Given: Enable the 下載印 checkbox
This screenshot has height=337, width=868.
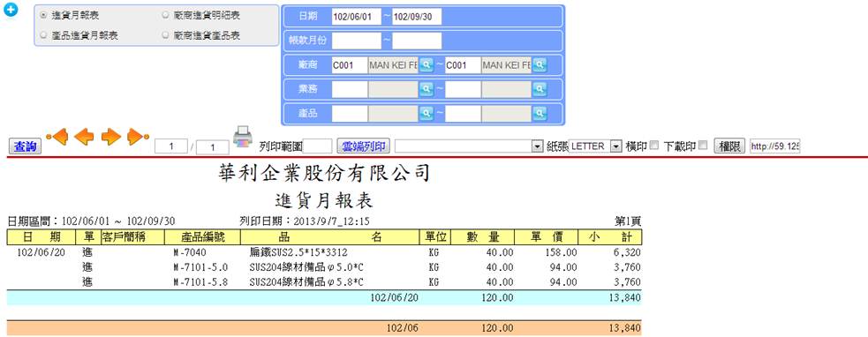Looking at the screenshot, I should point(703,146).
